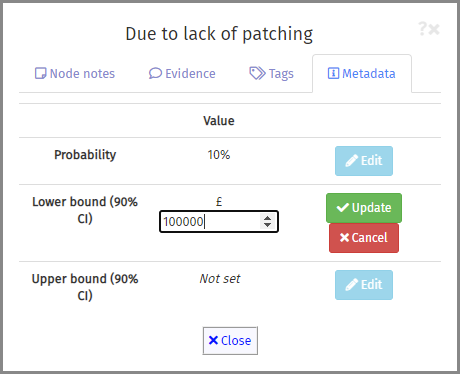460x374 pixels.
Task: Click the speech bubble Evidence icon
Action: point(155,73)
